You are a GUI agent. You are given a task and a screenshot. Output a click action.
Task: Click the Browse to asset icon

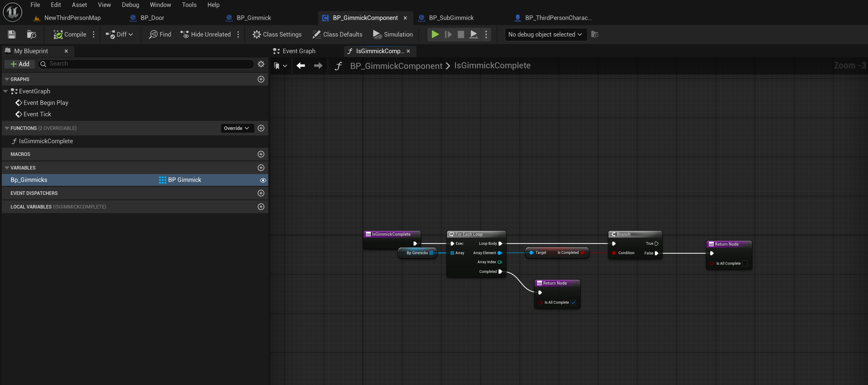(31, 34)
